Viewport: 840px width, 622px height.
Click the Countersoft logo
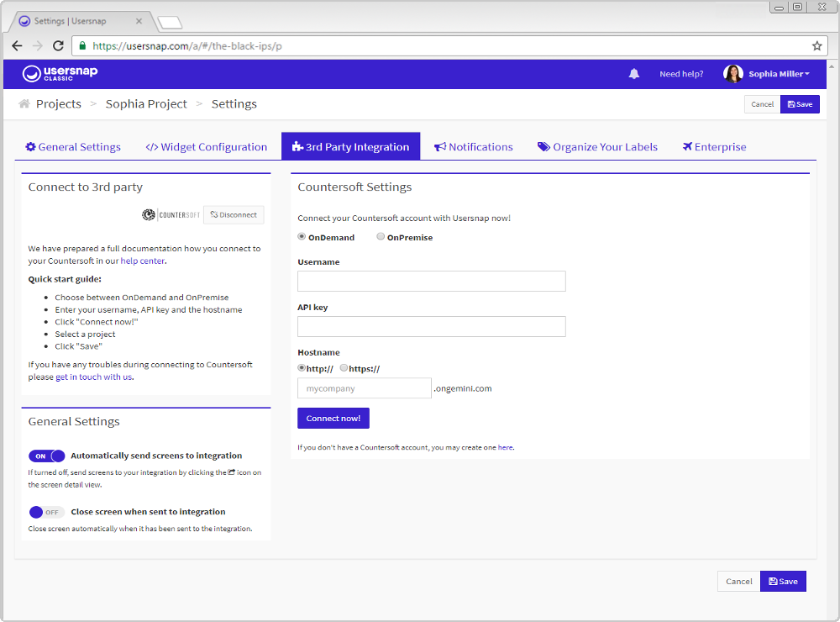click(x=171, y=214)
